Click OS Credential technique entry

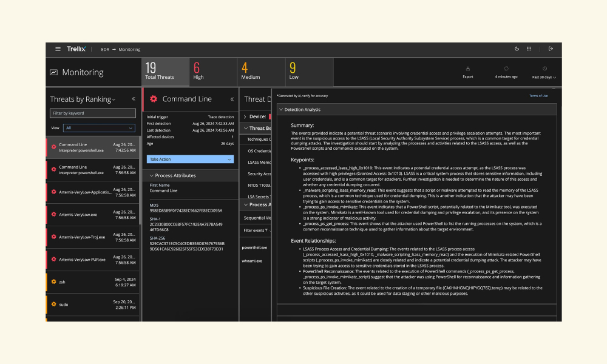pos(259,151)
